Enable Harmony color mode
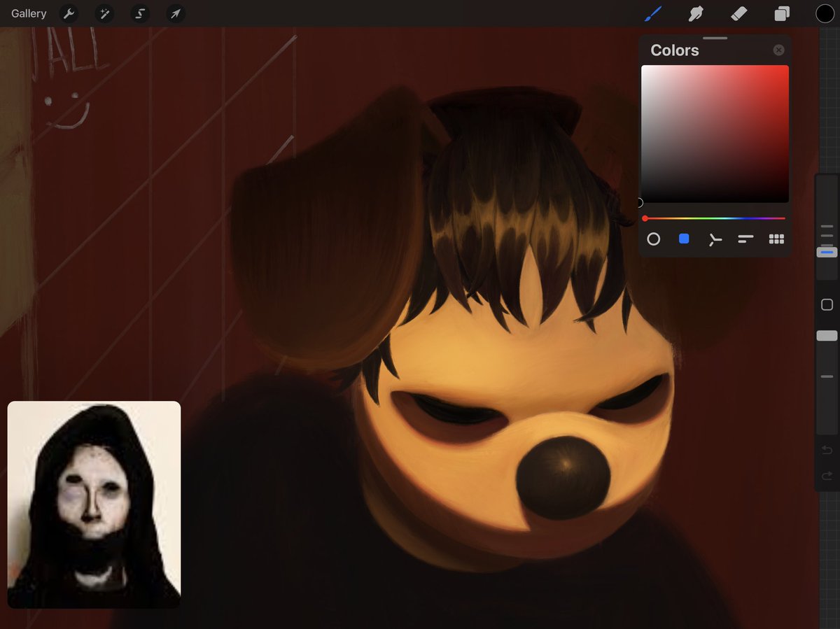 point(715,239)
